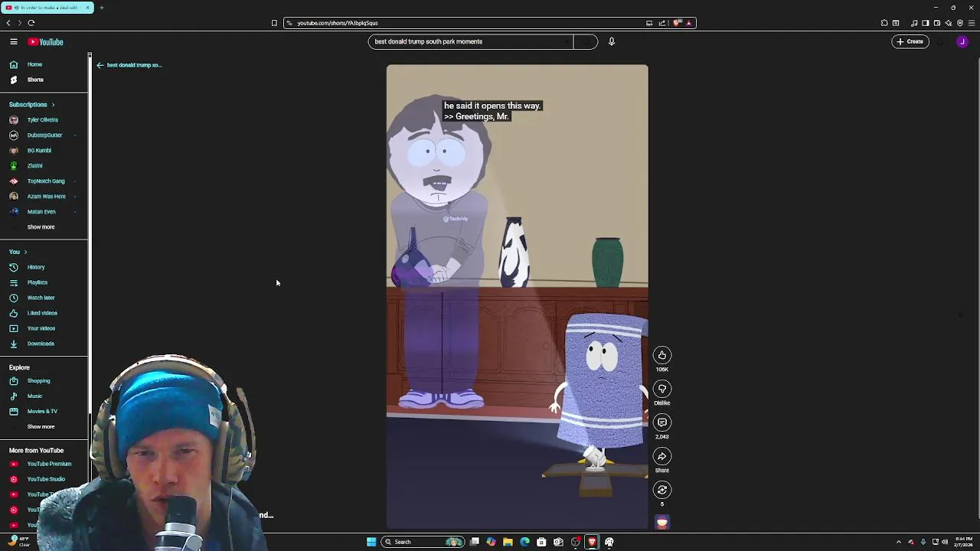Screen dimensions: 980x551
Task: Open the browser main menu hamburger
Action: coord(972,23)
